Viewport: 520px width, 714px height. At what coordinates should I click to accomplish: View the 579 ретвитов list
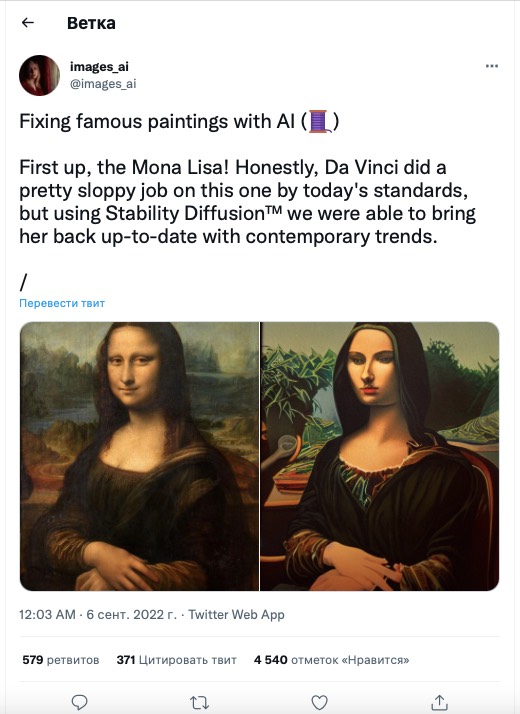pyautogui.click(x=61, y=660)
